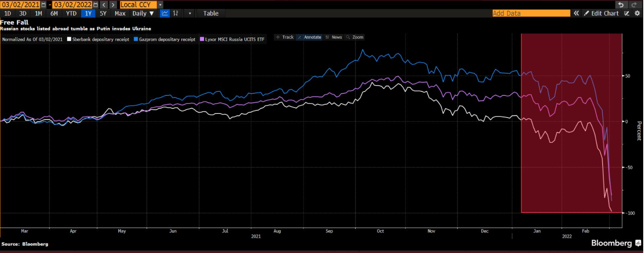644x253 pixels.
Task: Click the Edit Chart button
Action: (601, 13)
